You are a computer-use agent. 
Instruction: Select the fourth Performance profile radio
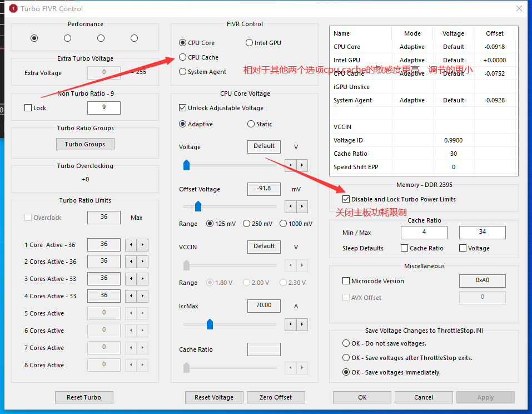coord(135,38)
